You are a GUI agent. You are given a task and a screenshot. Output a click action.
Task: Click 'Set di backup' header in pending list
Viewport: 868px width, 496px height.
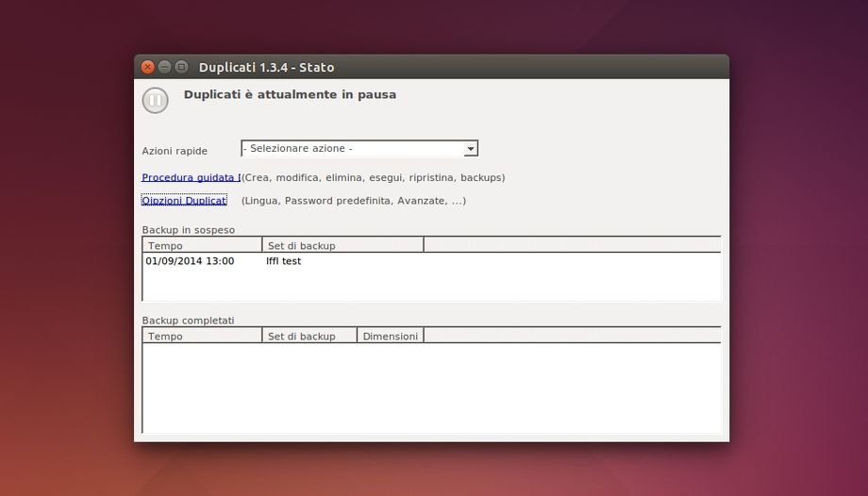tap(342, 245)
